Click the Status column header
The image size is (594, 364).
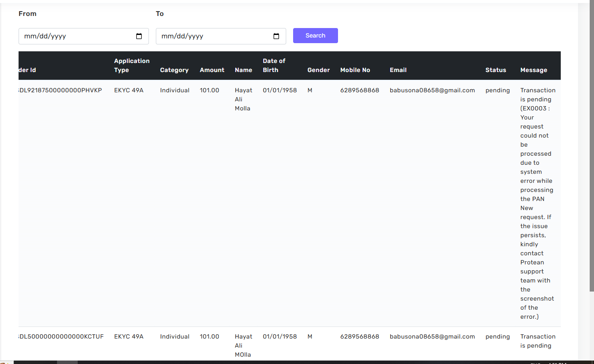(x=496, y=70)
